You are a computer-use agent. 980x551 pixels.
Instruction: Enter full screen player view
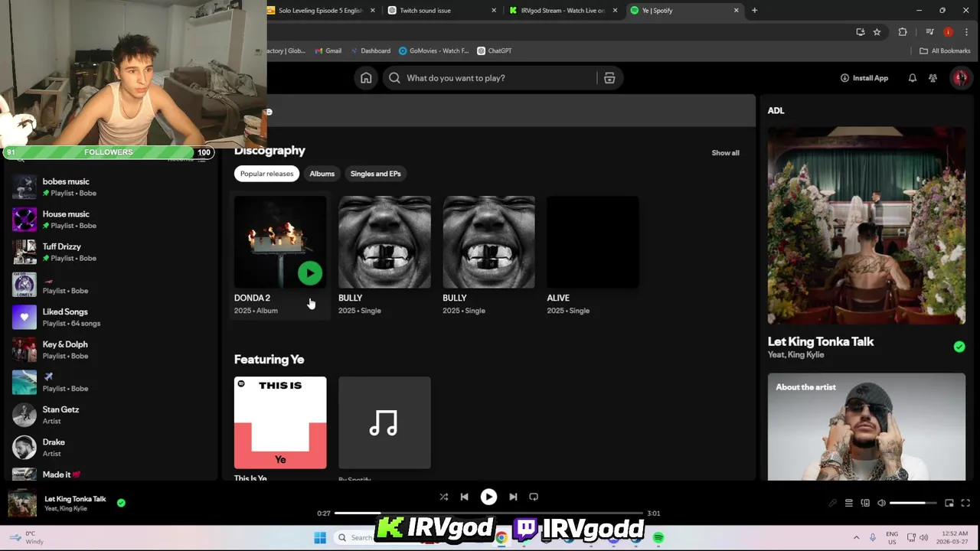tap(965, 503)
